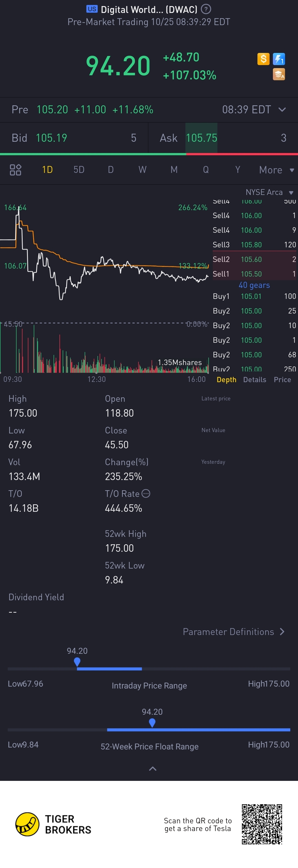Viewport: 298px width, 868px height.
Task: Tap the 52-Week Price Float Range marker
Action: pos(152,723)
